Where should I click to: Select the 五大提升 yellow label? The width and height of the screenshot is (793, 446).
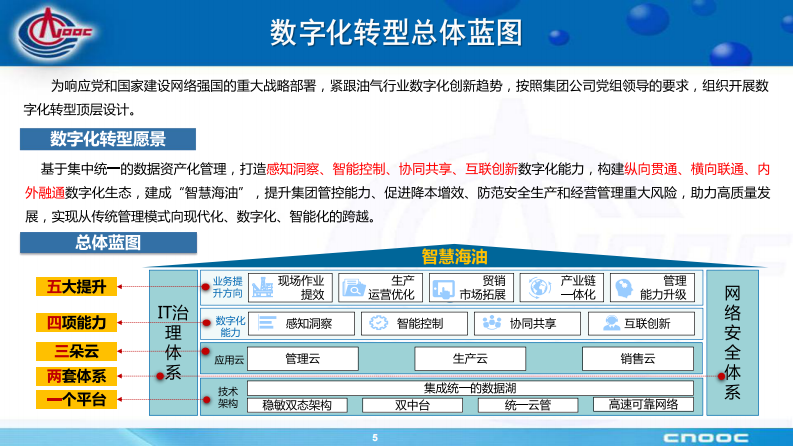[x=76, y=287]
